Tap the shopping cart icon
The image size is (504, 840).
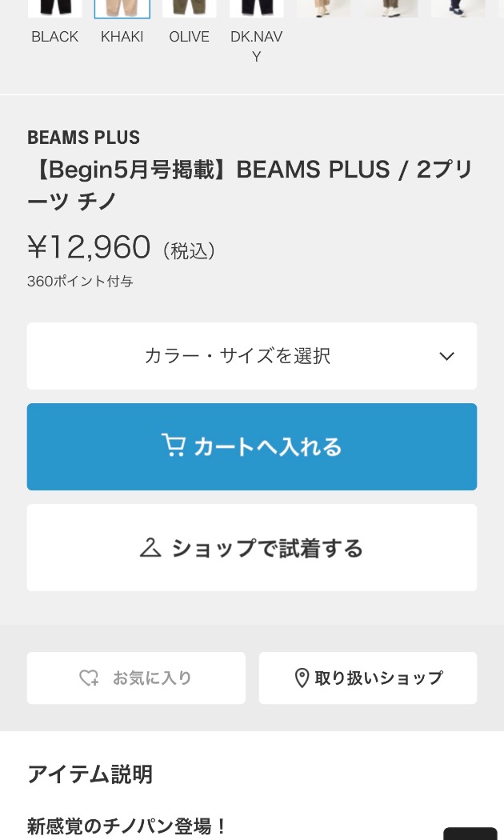174,445
